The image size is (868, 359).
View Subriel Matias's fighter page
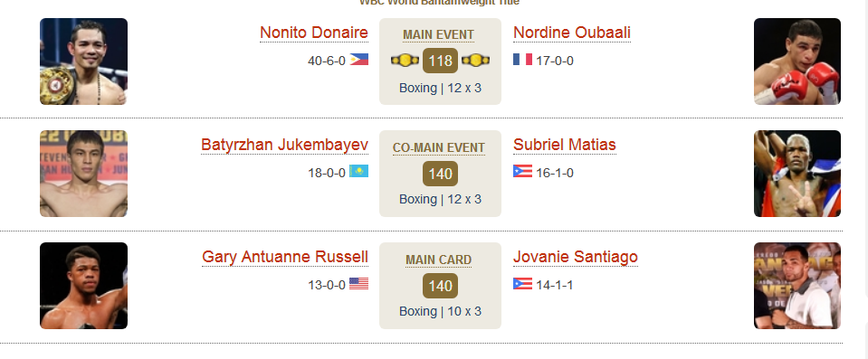565,145
